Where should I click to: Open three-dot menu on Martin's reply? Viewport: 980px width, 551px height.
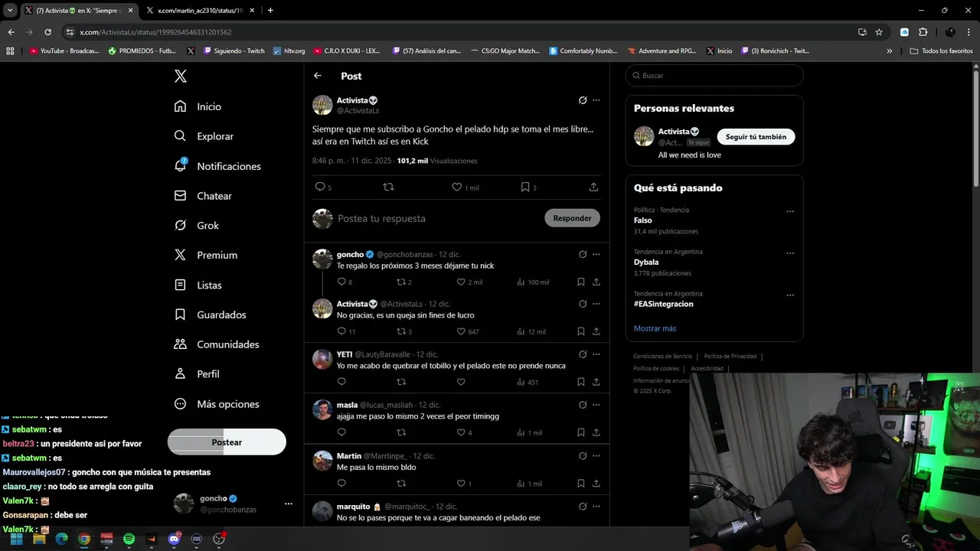tap(596, 456)
